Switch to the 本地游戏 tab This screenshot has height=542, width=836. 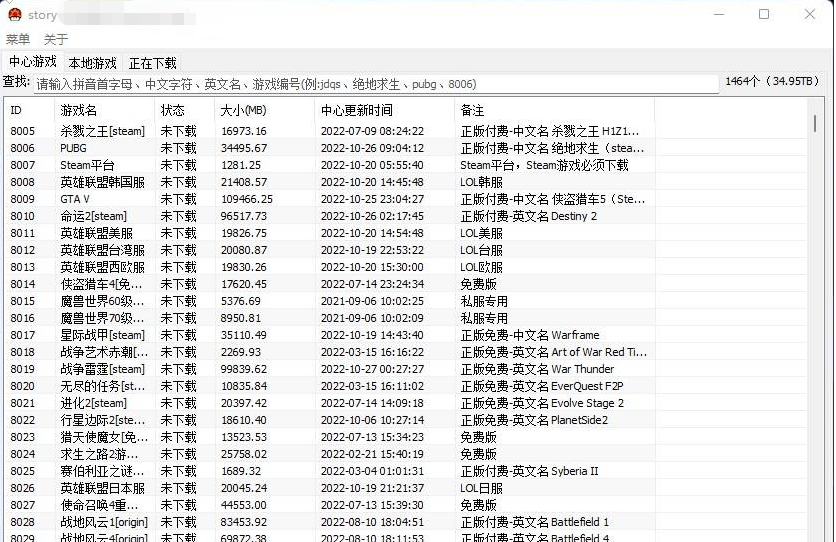click(x=93, y=63)
